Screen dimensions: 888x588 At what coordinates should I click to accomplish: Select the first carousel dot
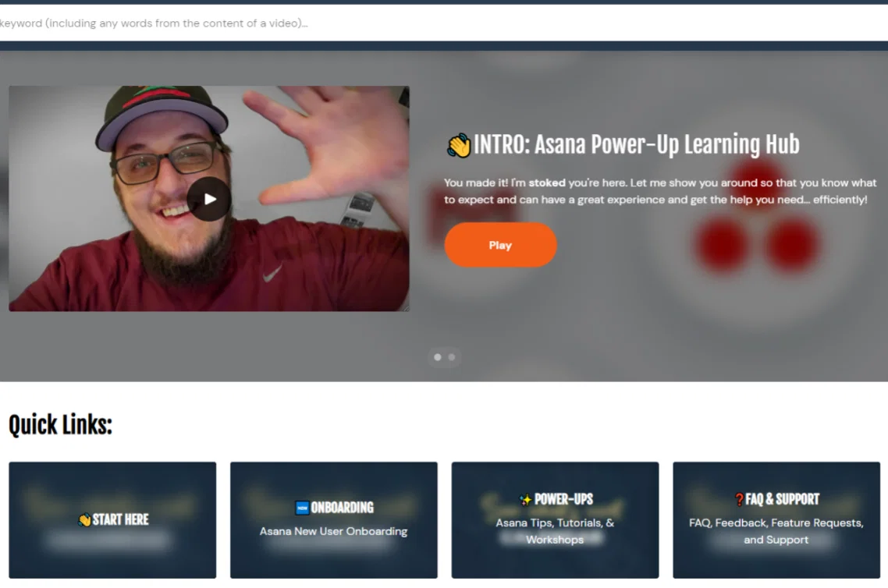coord(437,357)
